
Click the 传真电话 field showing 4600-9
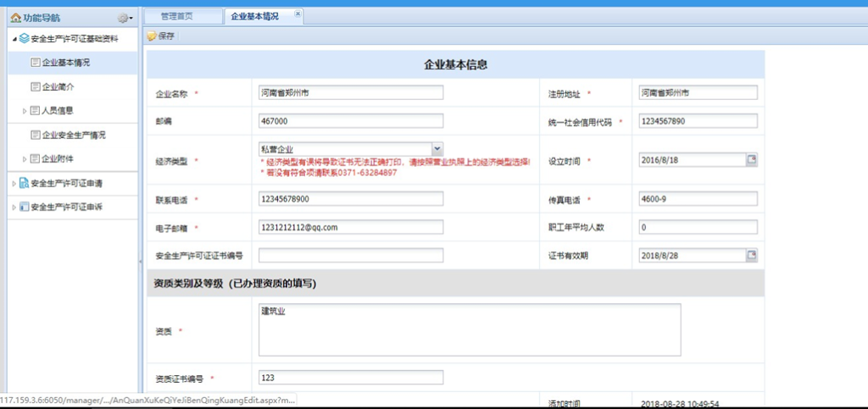coord(698,198)
